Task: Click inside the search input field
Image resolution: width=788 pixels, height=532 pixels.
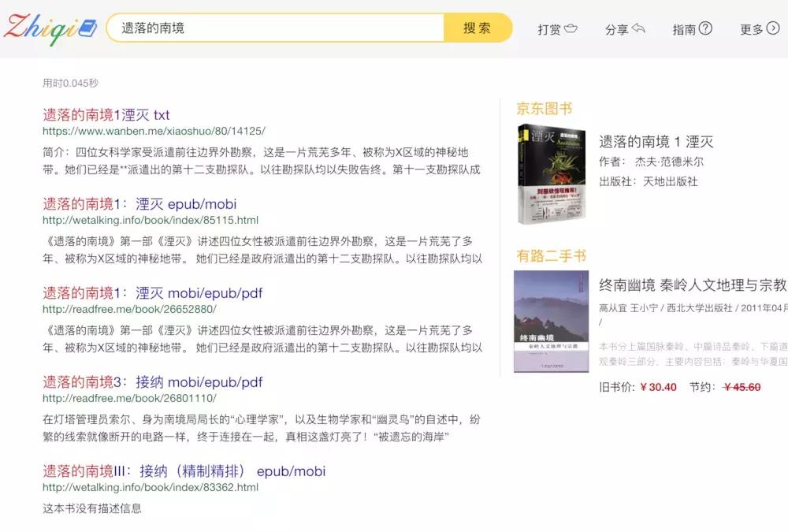Action: pos(276,26)
